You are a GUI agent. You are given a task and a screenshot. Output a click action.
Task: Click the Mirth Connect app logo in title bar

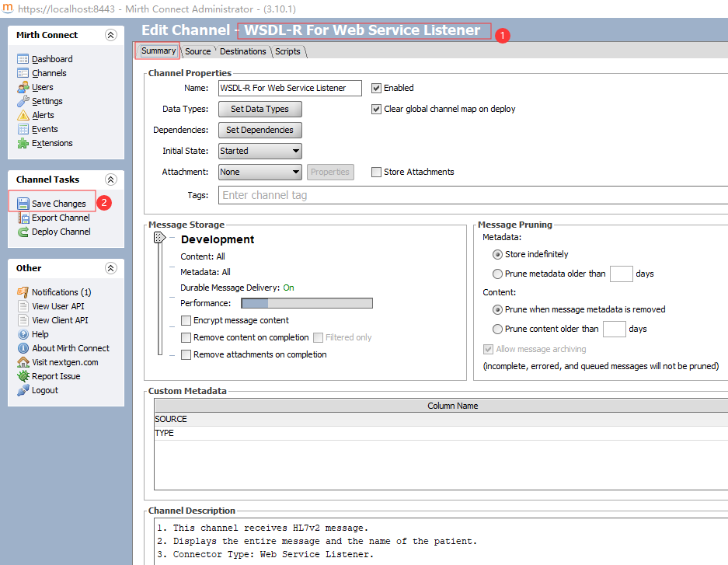pyautogui.click(x=8, y=9)
